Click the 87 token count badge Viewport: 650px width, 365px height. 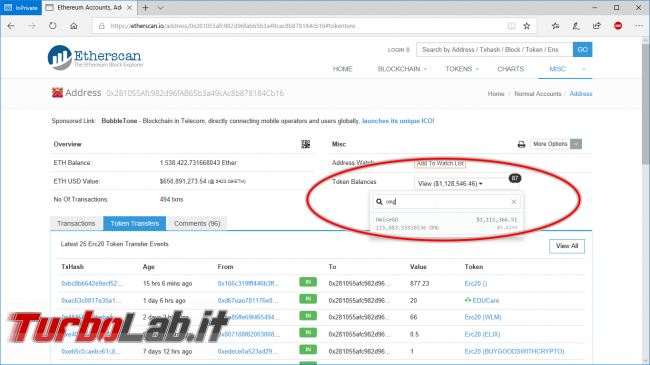coord(514,178)
